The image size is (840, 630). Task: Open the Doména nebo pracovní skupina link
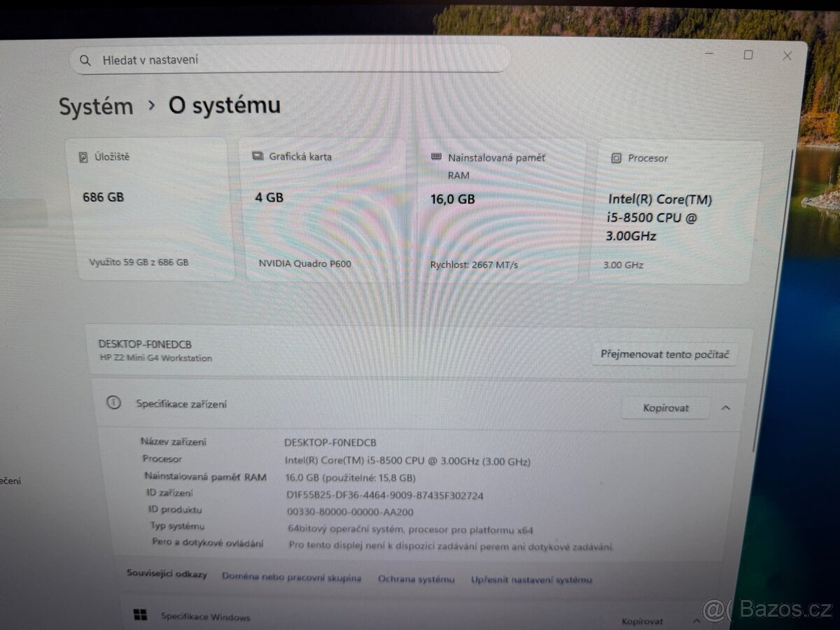point(292,578)
